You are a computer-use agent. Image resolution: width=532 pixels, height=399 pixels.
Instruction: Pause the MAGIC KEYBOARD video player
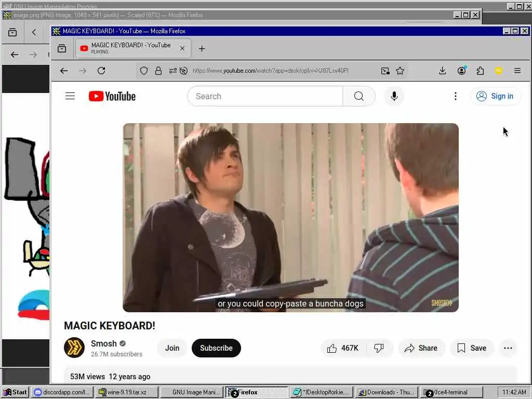290,218
